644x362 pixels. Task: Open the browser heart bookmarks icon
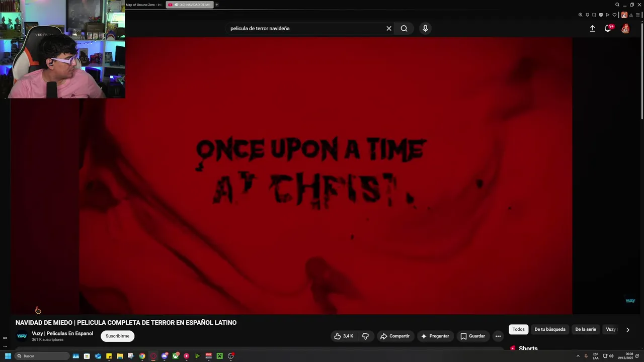[x=614, y=15]
